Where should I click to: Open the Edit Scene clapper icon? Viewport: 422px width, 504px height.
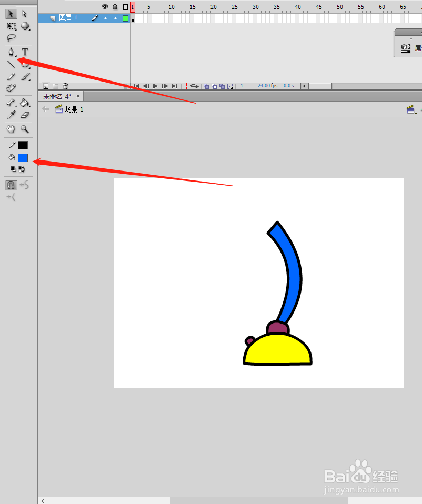[x=411, y=109]
